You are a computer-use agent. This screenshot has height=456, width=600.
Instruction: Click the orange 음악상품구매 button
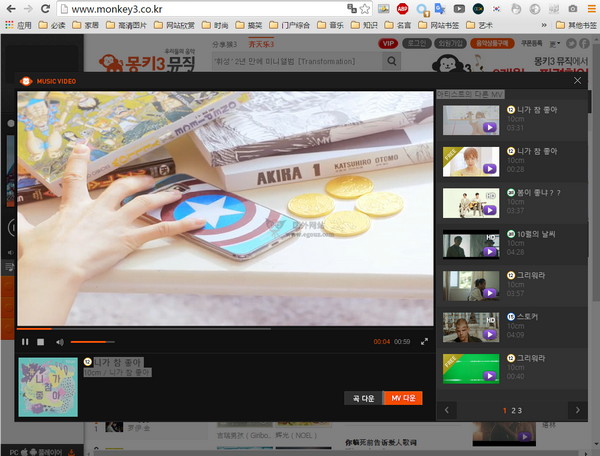click(x=492, y=43)
